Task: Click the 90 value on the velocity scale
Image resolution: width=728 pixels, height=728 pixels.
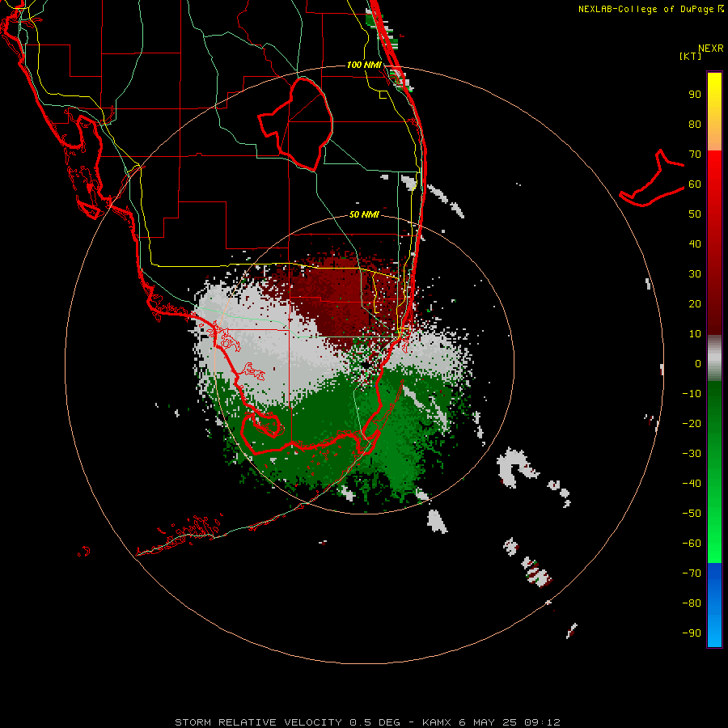Action: pyautogui.click(x=695, y=95)
